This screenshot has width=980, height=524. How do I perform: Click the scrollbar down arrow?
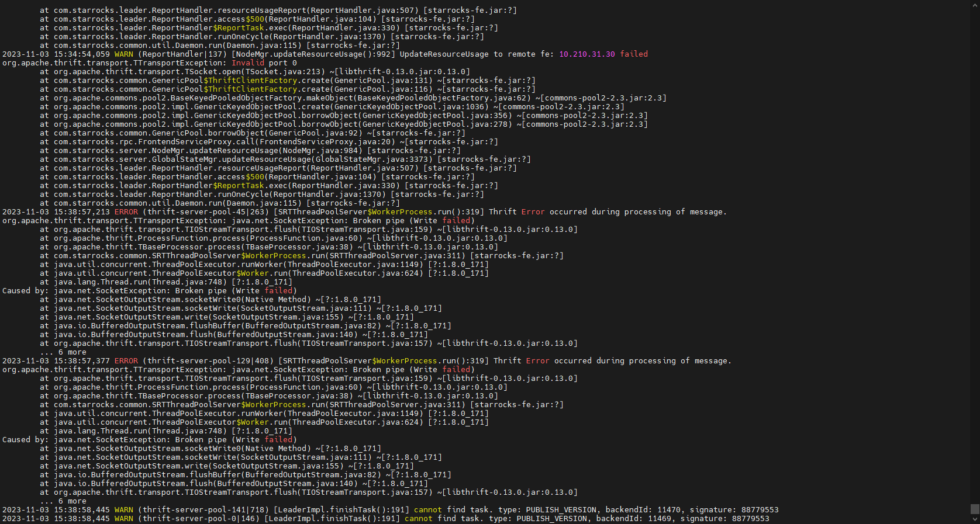coord(975,519)
